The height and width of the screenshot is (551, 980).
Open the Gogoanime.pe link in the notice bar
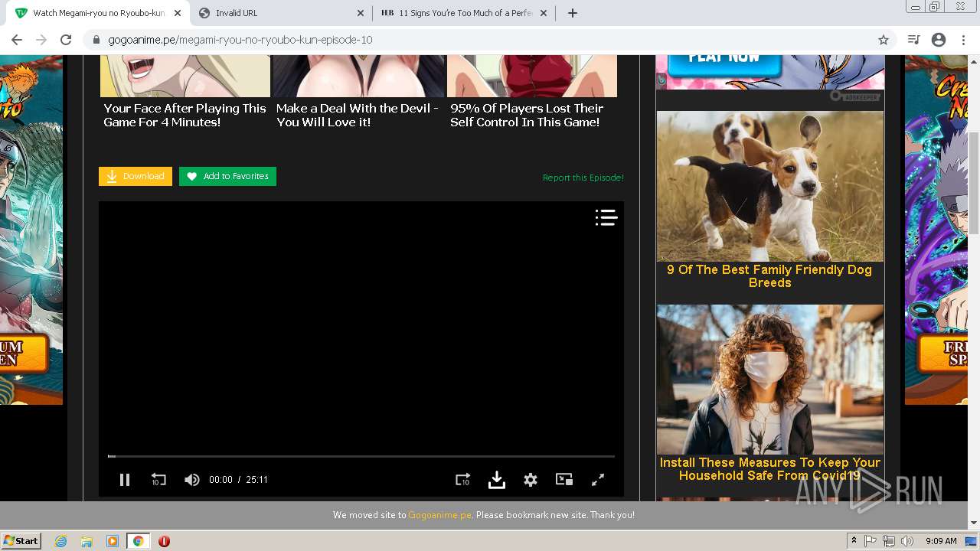[439, 515]
